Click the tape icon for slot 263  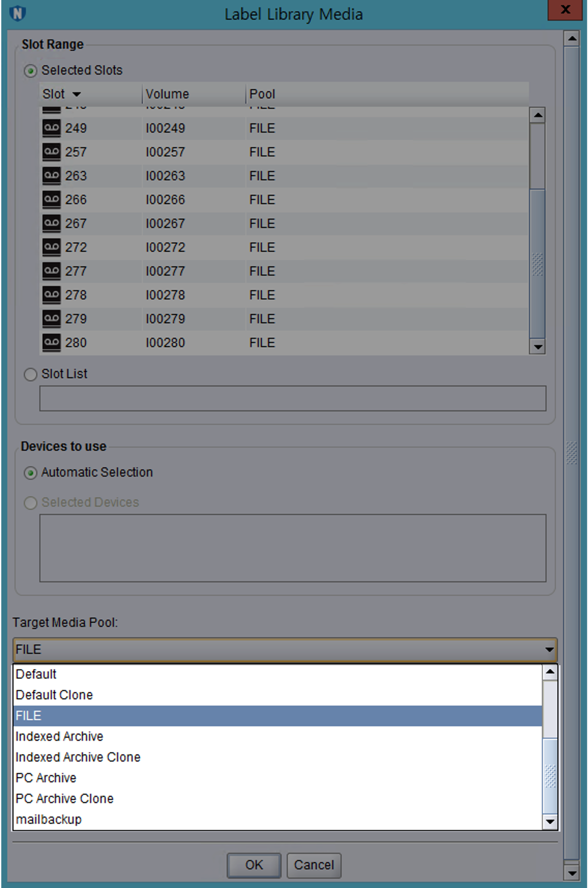(51, 175)
